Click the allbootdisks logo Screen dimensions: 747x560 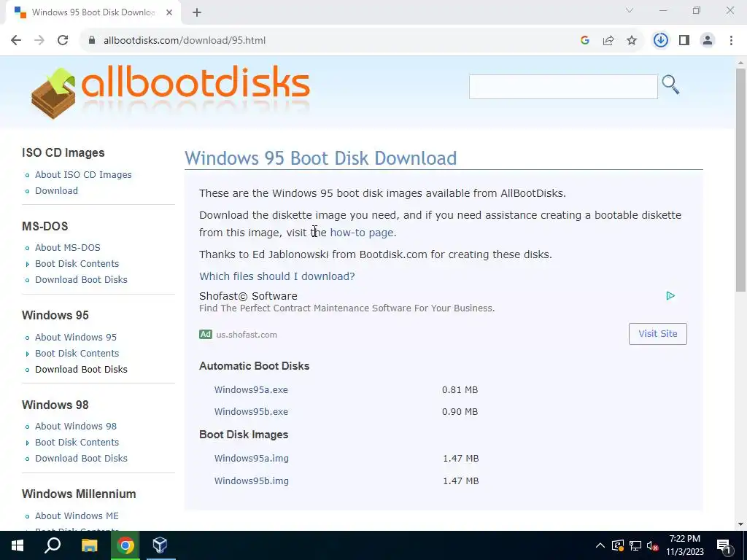(171, 93)
